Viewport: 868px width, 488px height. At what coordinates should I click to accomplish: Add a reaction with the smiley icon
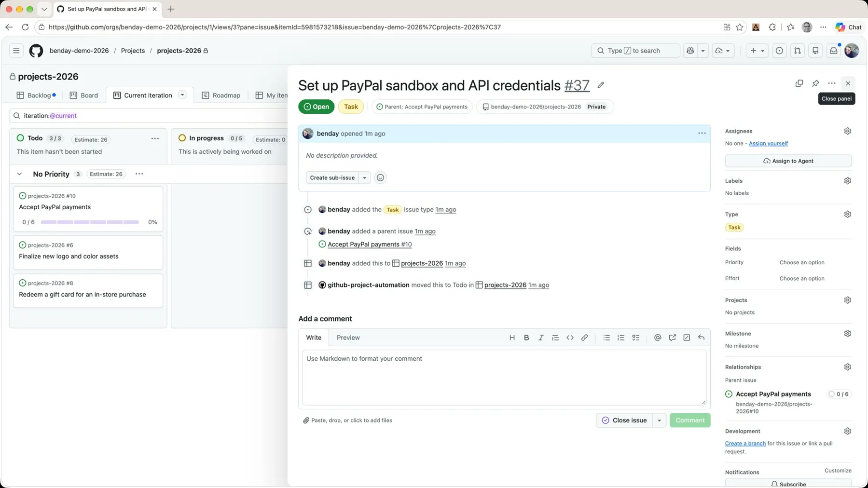380,177
